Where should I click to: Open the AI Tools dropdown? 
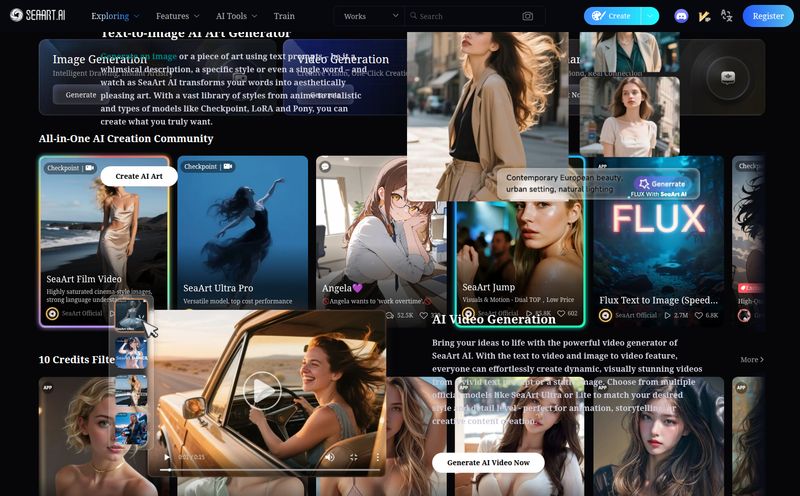tap(236, 16)
